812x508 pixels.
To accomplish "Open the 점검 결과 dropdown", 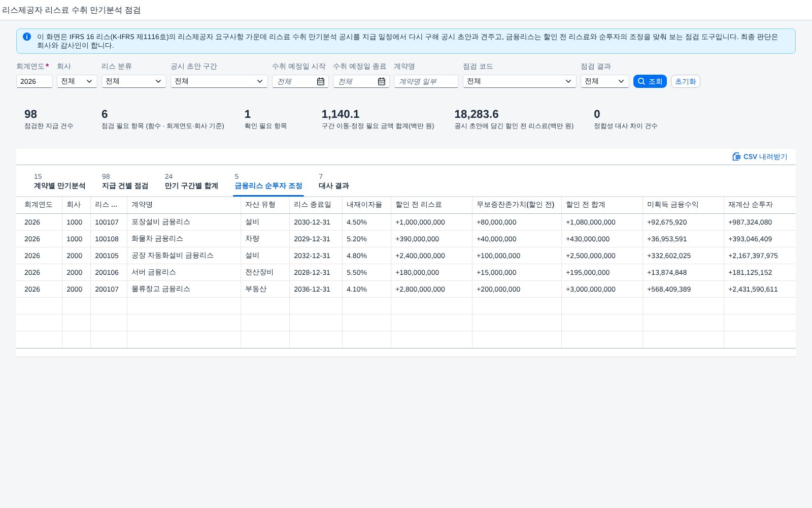I will coord(605,81).
